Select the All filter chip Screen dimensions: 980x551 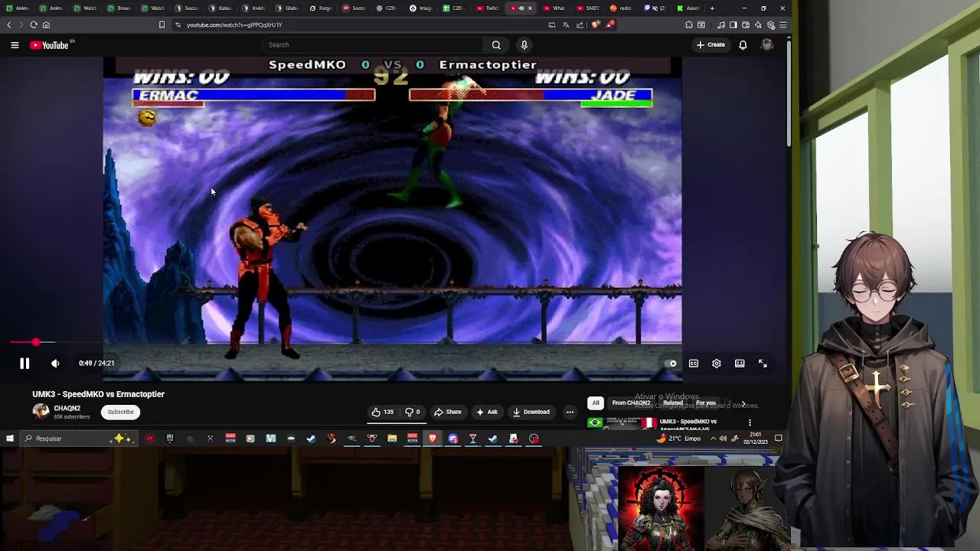(596, 403)
